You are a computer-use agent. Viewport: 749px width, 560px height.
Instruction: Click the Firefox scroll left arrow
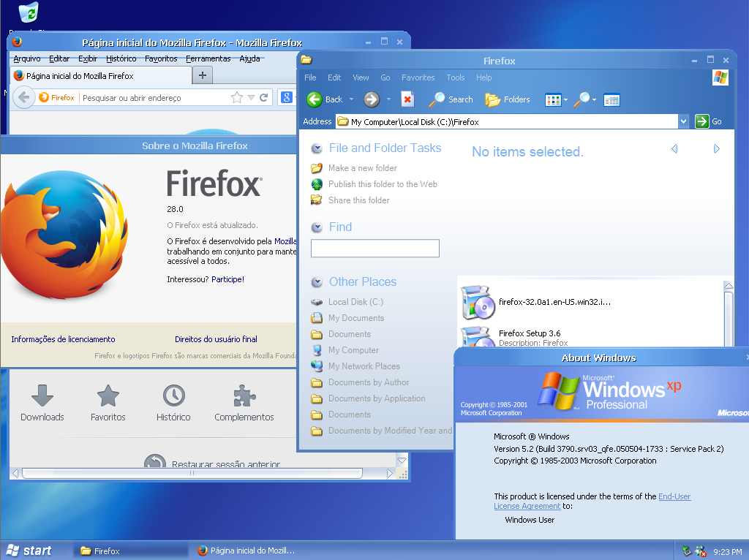(15, 473)
